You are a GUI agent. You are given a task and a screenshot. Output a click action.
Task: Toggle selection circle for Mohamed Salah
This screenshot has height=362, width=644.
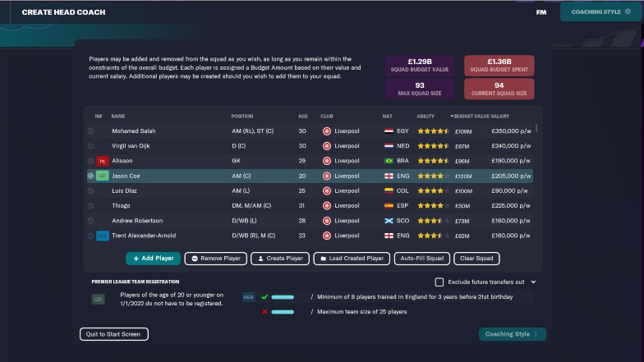pyautogui.click(x=90, y=131)
